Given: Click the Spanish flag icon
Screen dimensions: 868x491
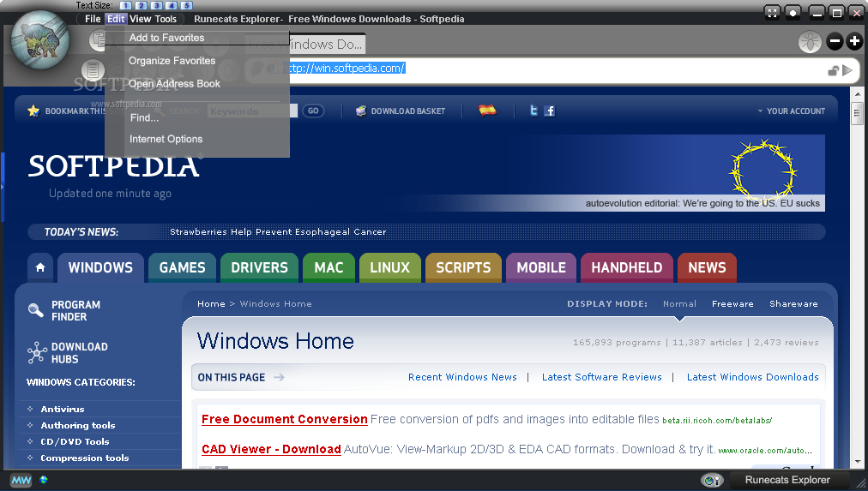Looking at the screenshot, I should coord(487,110).
